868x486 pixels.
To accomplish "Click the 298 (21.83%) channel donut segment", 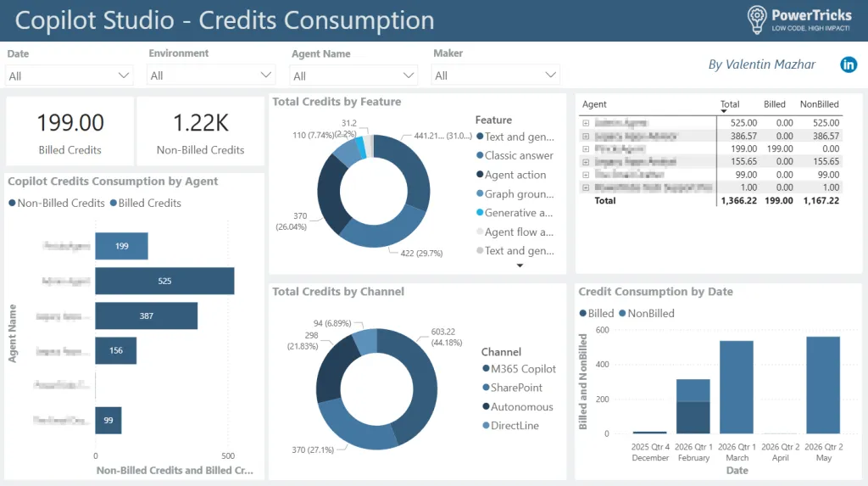I will (334, 368).
